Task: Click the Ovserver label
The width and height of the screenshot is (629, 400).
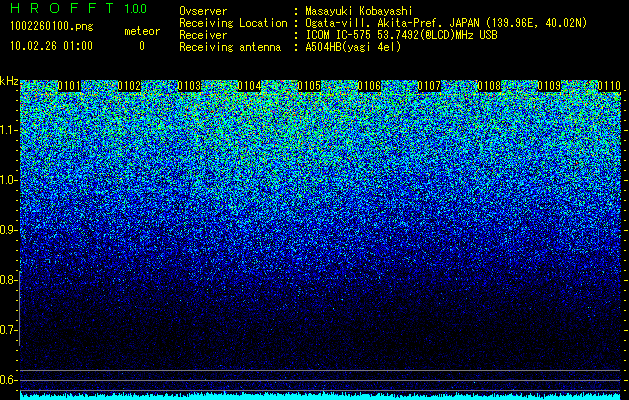Action: point(203,11)
